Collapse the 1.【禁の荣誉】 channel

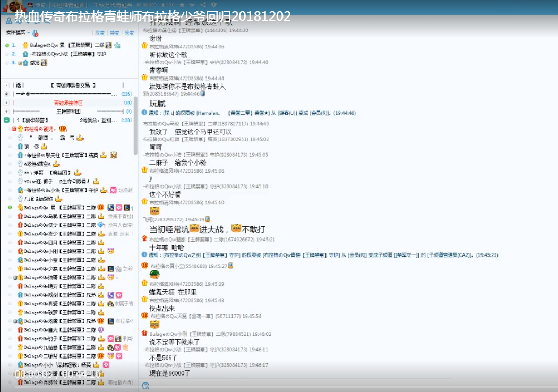click(6, 120)
